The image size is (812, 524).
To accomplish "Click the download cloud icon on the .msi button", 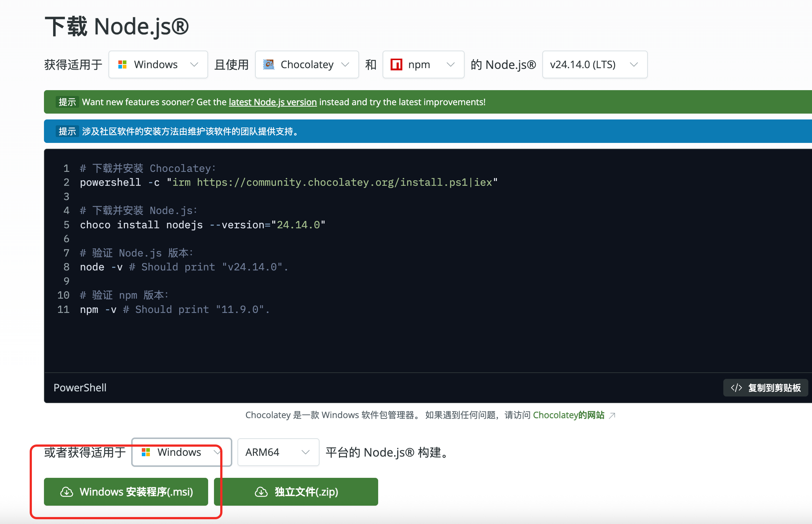I will pos(66,492).
